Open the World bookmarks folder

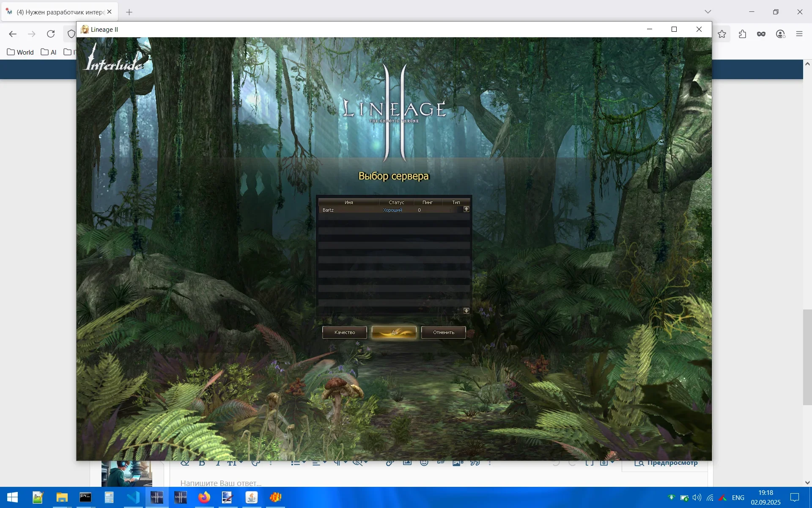tap(20, 52)
